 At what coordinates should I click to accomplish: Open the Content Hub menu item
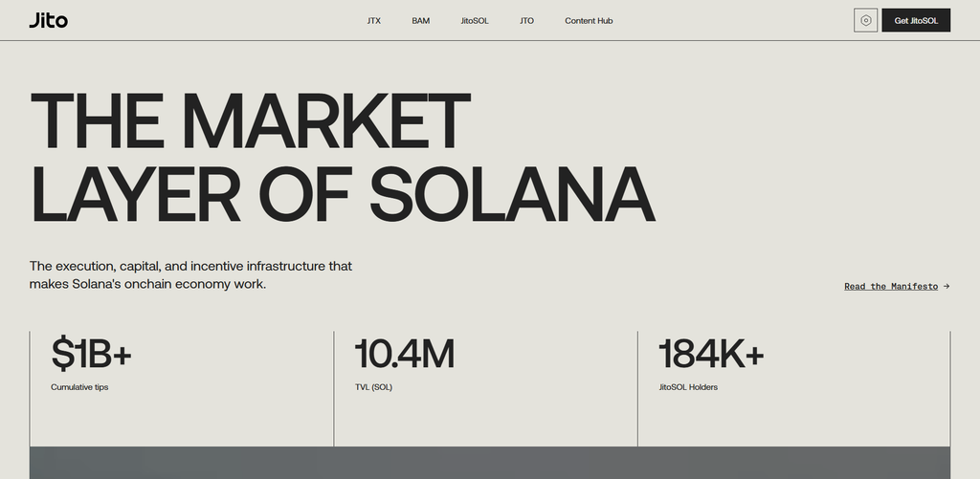coord(589,21)
